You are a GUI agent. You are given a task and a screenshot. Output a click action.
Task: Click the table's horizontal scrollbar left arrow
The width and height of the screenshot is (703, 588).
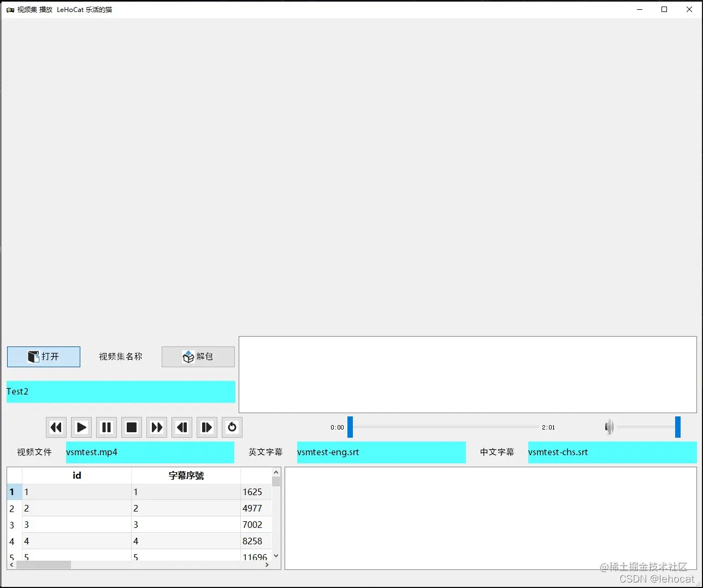[x=12, y=565]
